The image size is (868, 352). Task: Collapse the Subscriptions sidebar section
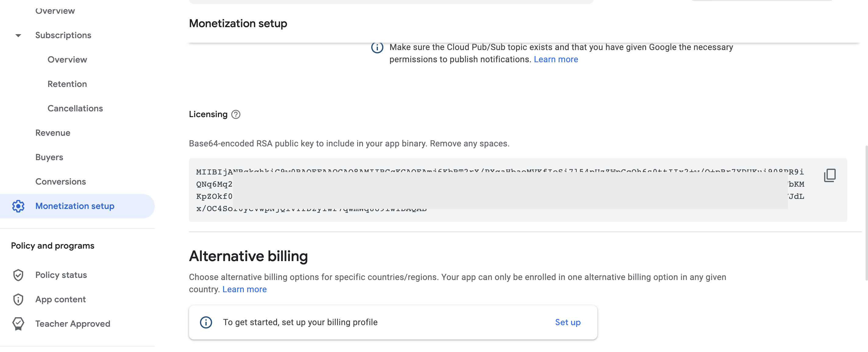(18, 35)
